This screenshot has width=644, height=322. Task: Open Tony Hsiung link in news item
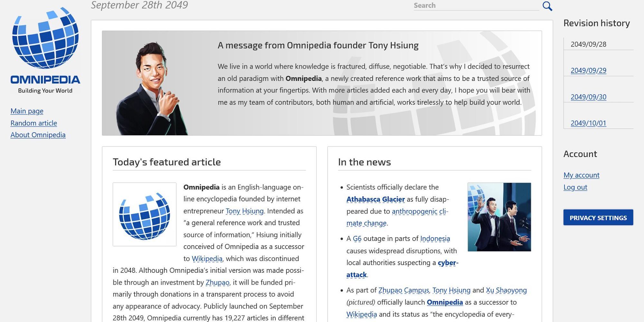[451, 290]
